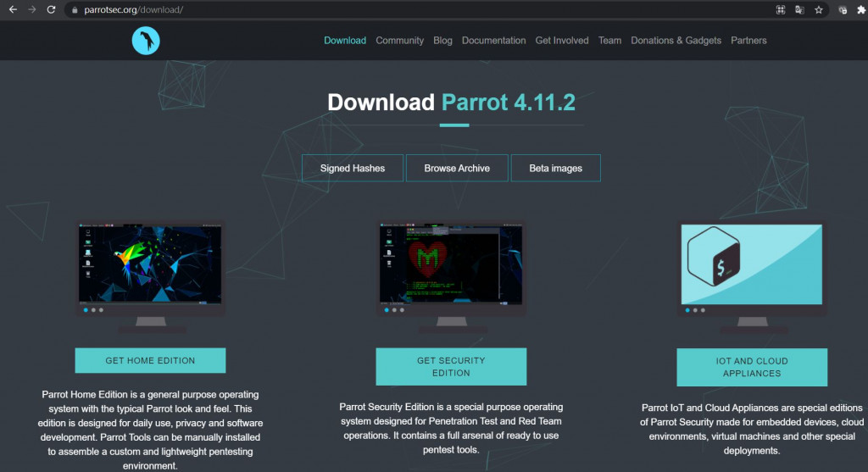
Task: Click IOT AND CLOUD APPLIANCES button
Action: coord(752,367)
